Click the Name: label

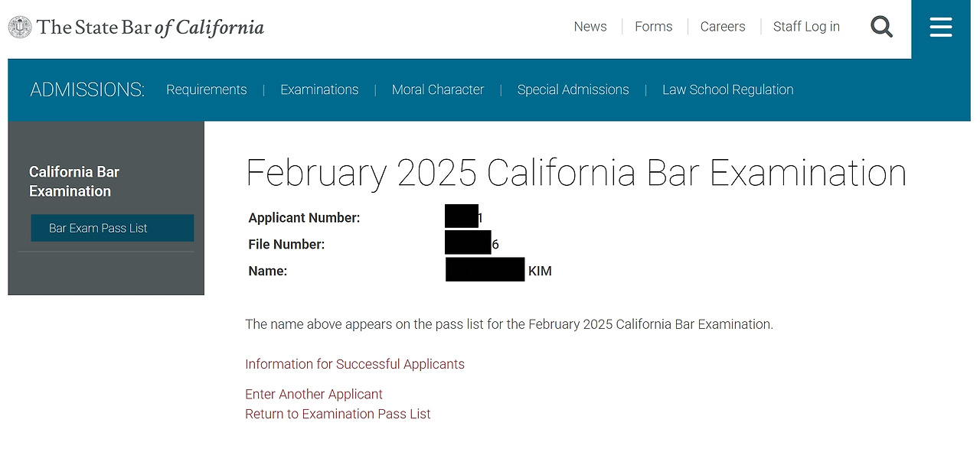pyautogui.click(x=268, y=271)
